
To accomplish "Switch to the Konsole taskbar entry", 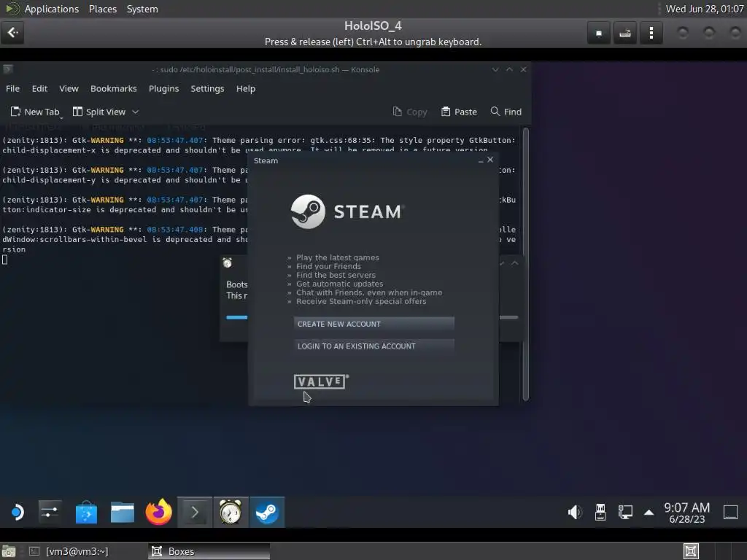I will (x=195, y=513).
